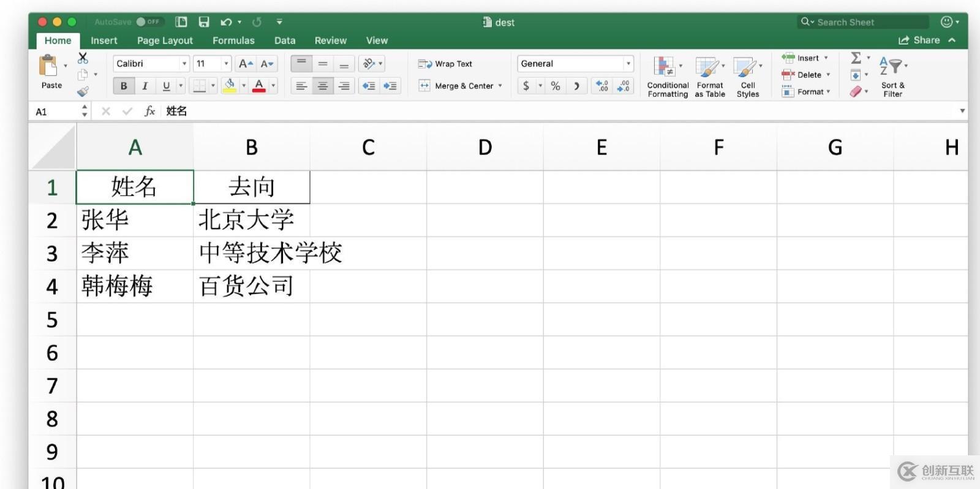980x489 pixels.
Task: Open the Data tab
Action: [x=285, y=40]
